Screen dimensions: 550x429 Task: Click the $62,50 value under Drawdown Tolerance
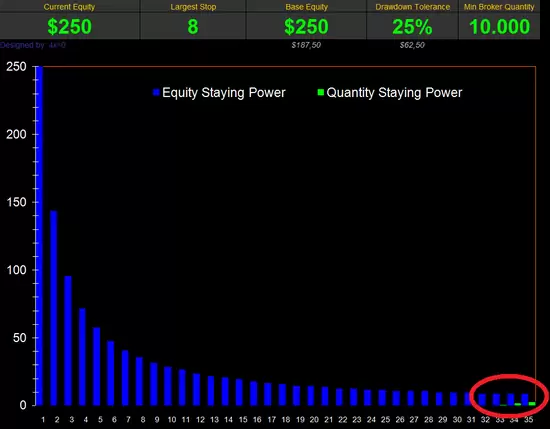pos(412,45)
